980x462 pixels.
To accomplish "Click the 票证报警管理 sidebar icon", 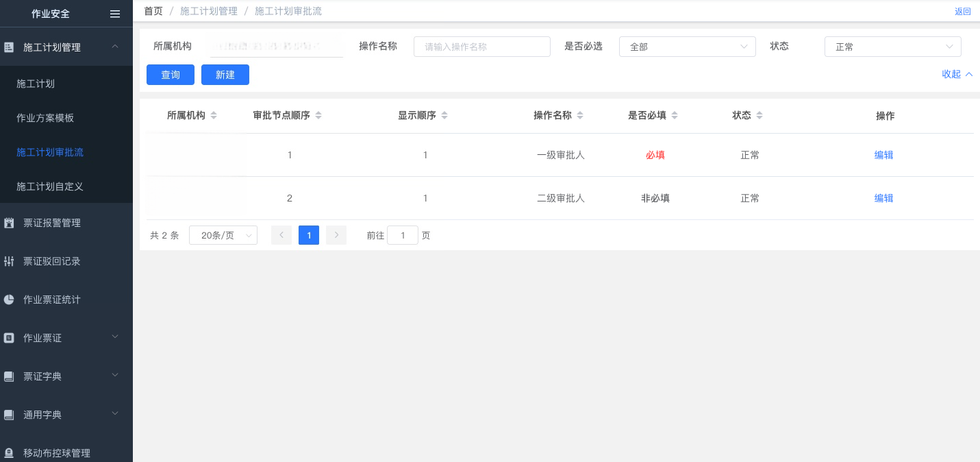I will tap(9, 223).
